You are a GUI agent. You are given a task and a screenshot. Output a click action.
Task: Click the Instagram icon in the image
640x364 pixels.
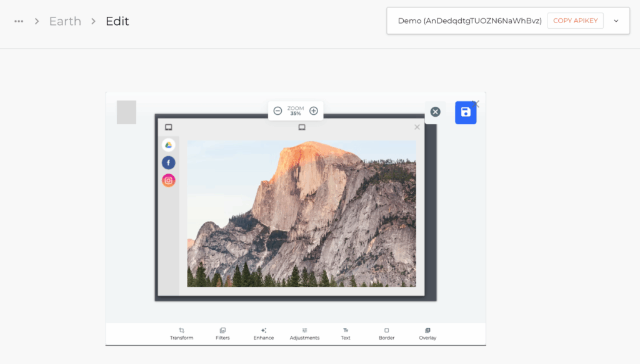[169, 180]
